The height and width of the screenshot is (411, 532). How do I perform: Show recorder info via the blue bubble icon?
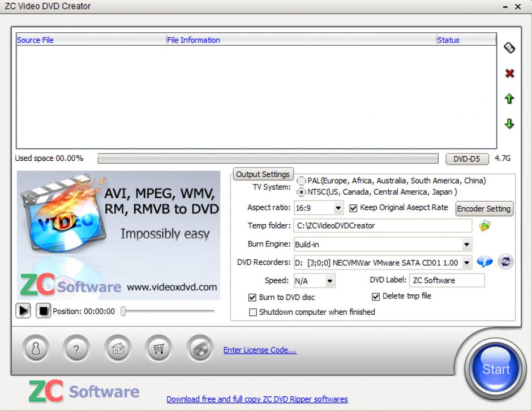click(484, 262)
